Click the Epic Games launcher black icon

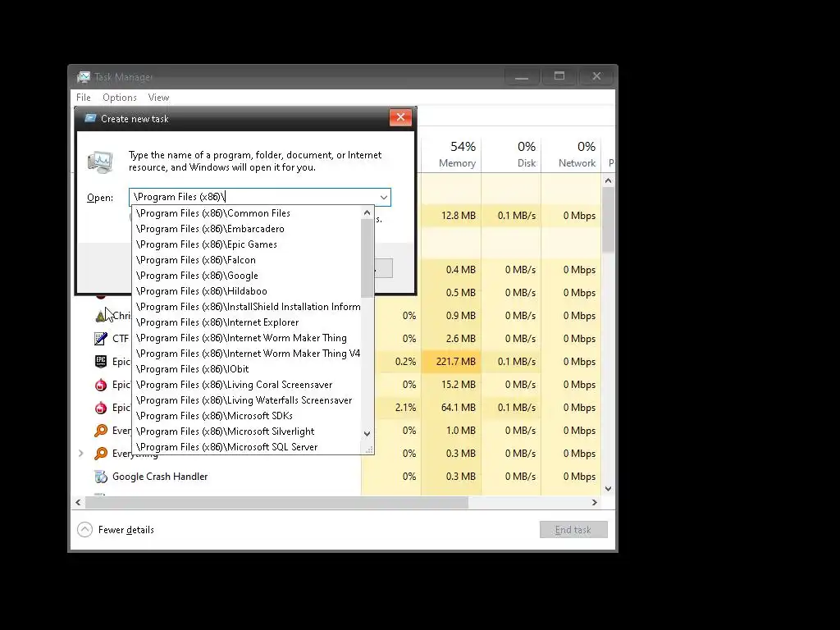(x=101, y=362)
